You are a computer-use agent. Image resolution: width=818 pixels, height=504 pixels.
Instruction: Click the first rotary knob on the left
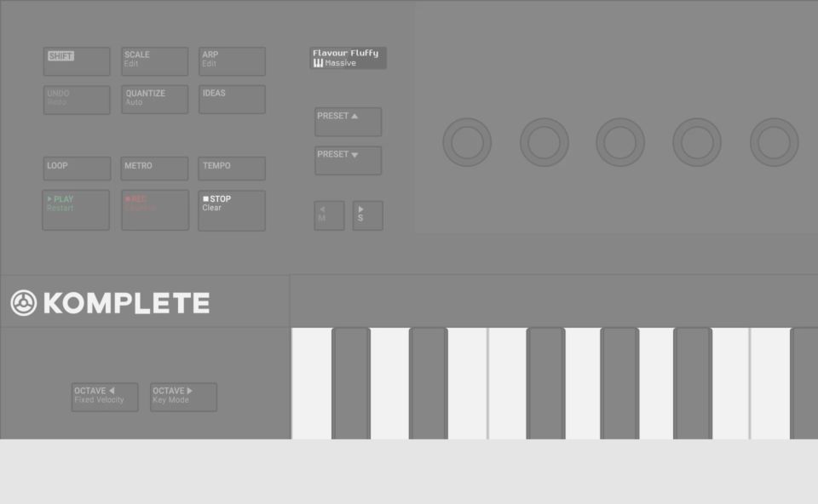tap(467, 142)
